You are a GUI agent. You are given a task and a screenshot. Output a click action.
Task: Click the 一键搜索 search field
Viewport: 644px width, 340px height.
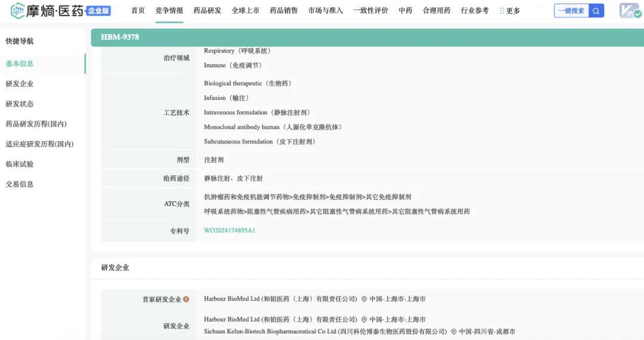[571, 11]
